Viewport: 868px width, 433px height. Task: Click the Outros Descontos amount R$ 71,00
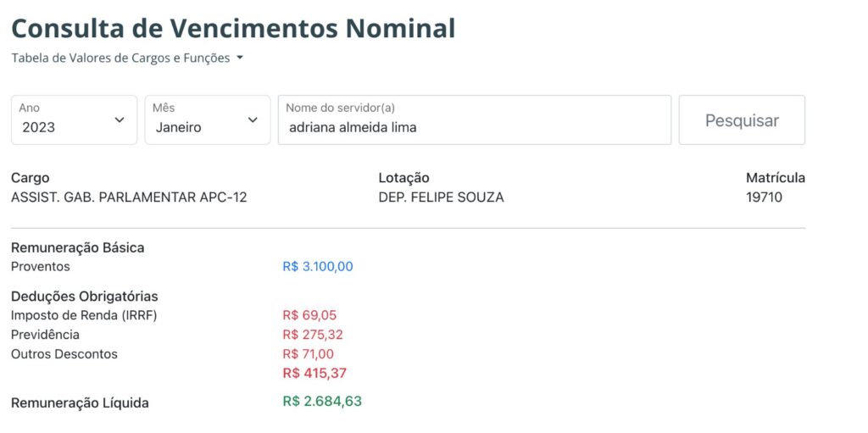(309, 354)
